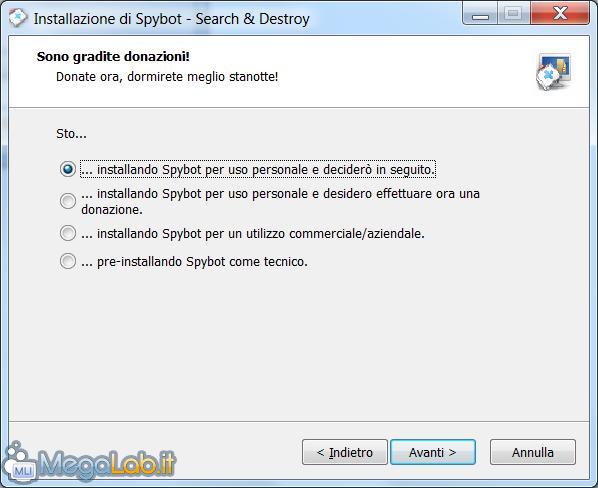Continue with the Avanti button
The width and height of the screenshot is (598, 488).
pos(433,452)
